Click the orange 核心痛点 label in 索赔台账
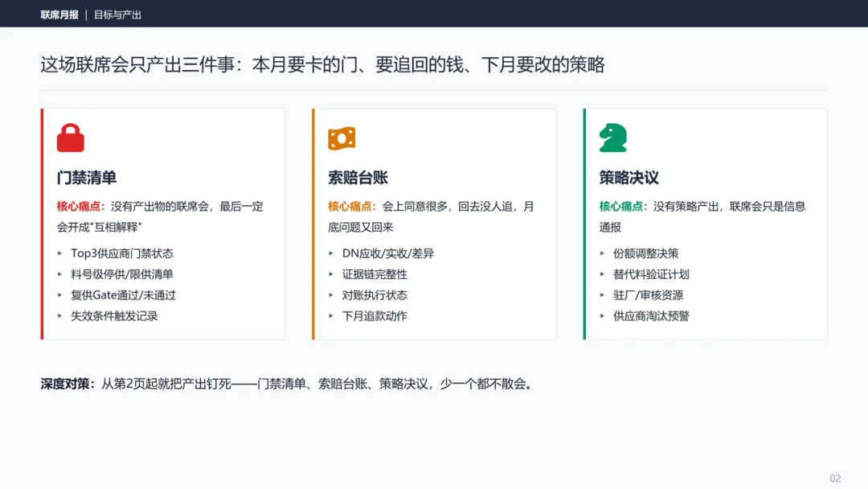 352,207
